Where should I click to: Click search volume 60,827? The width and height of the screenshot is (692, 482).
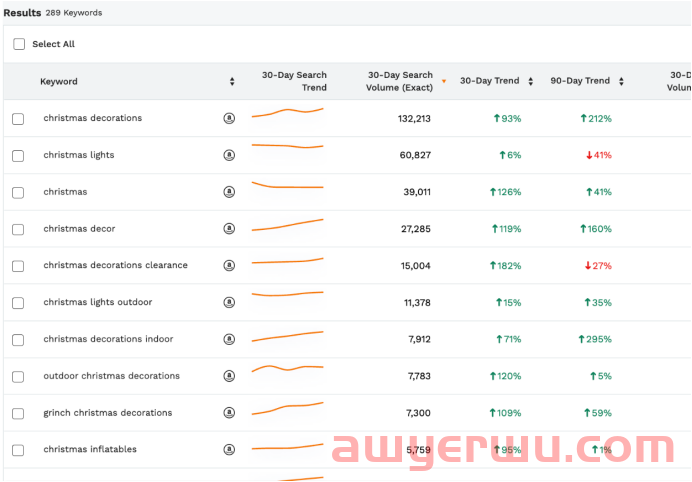(x=415, y=155)
